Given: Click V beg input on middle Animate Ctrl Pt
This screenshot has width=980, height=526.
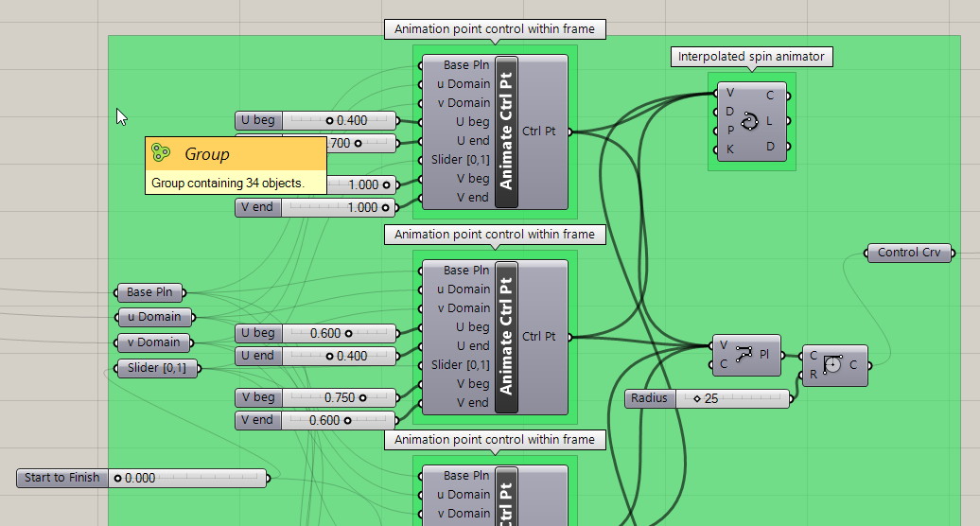Looking at the screenshot, I should pyautogui.click(x=472, y=383).
